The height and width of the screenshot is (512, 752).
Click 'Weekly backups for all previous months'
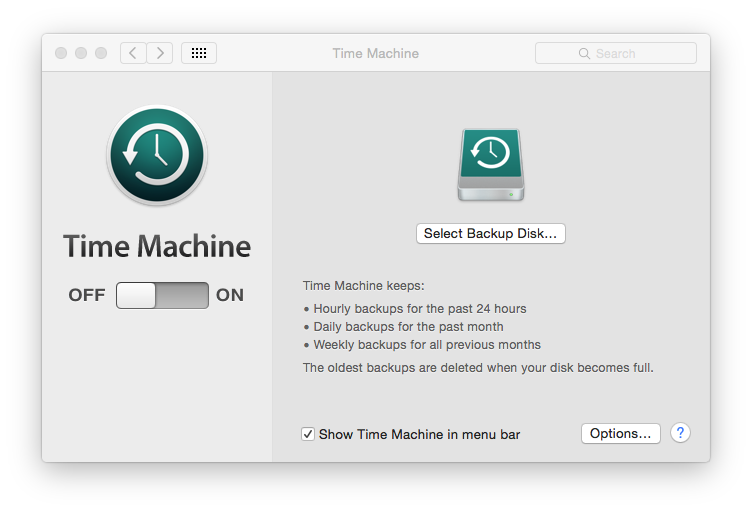427,345
